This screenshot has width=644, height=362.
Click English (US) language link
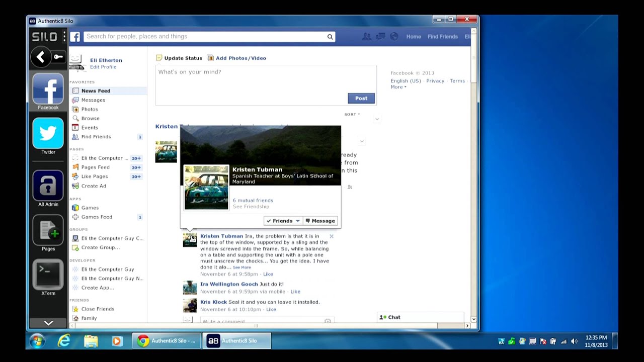(x=406, y=81)
